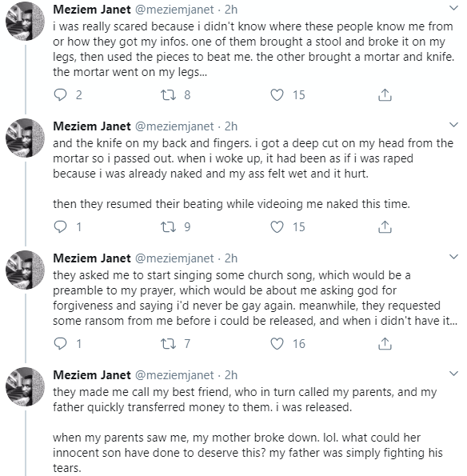Like the tweet with 16 likes
This screenshot has width=467, height=476.
(x=277, y=344)
